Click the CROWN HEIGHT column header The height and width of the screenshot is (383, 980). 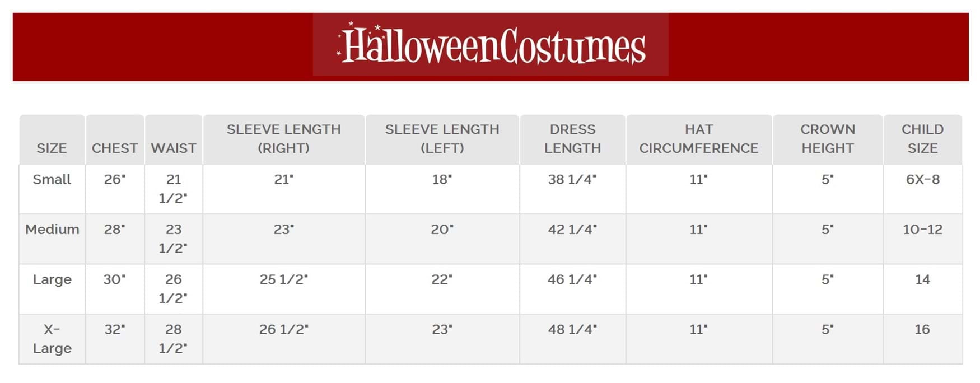pyautogui.click(x=827, y=139)
